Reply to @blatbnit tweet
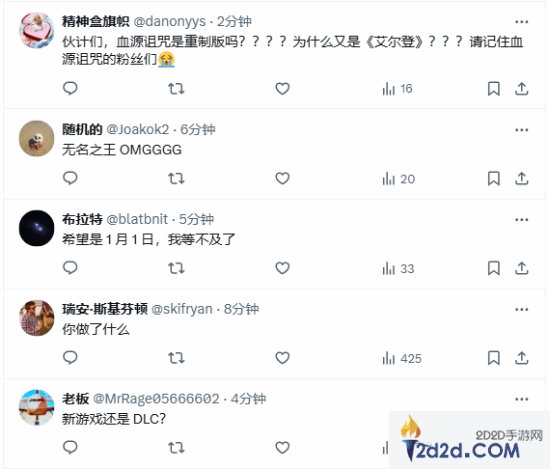Image resolution: width=550 pixels, height=469 pixels. click(x=70, y=268)
